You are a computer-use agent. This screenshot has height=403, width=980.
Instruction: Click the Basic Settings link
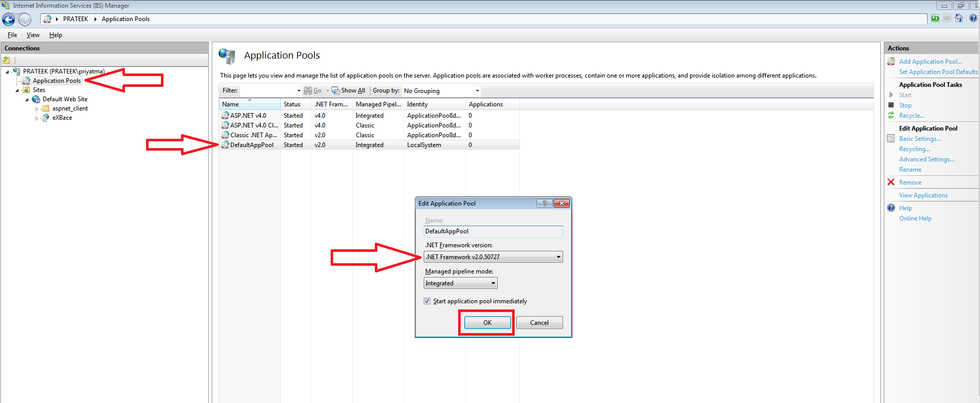point(920,139)
